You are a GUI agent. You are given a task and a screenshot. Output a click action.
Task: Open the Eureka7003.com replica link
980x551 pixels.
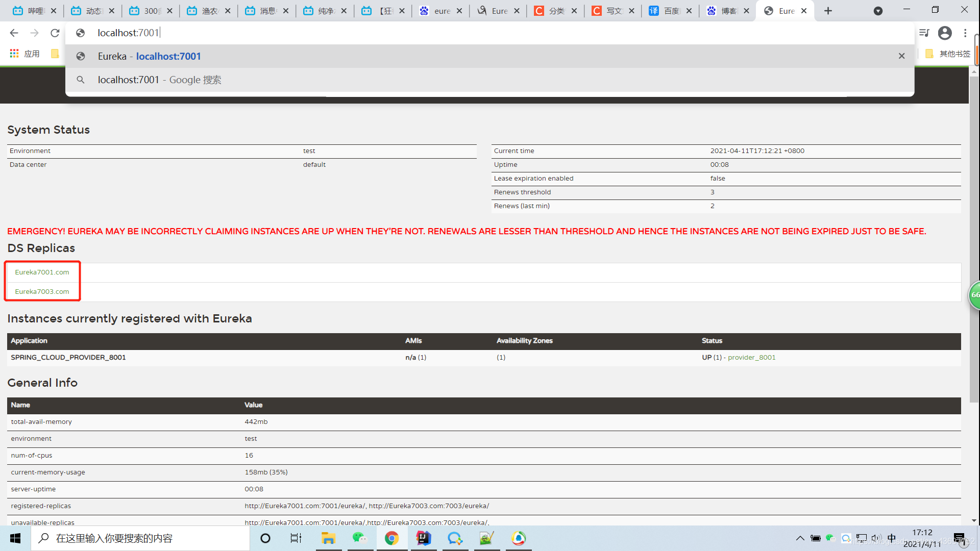tap(42, 291)
